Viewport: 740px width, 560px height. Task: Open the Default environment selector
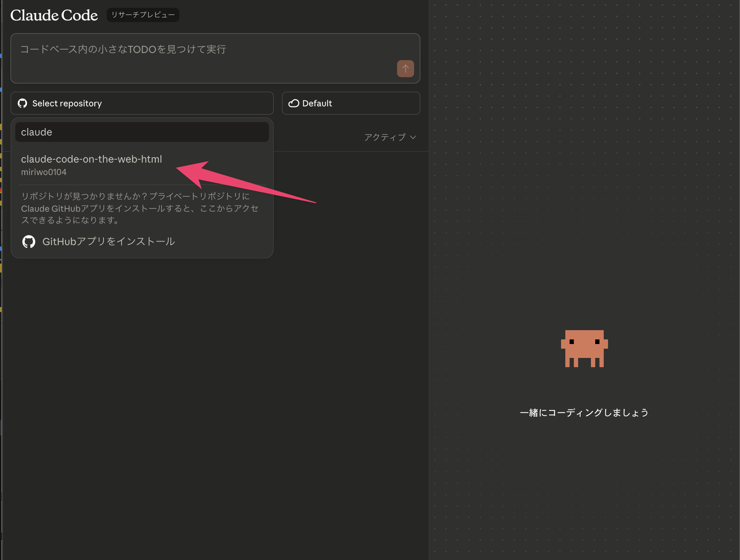pyautogui.click(x=350, y=103)
